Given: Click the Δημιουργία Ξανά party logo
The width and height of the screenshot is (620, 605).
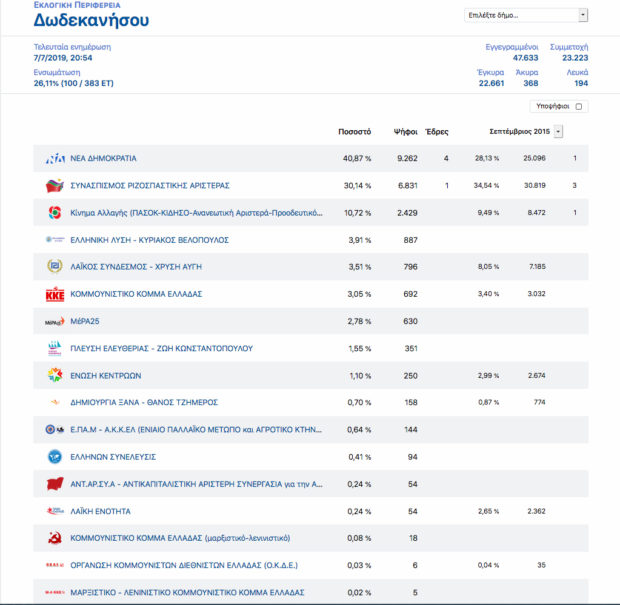Looking at the screenshot, I should click(x=55, y=403).
